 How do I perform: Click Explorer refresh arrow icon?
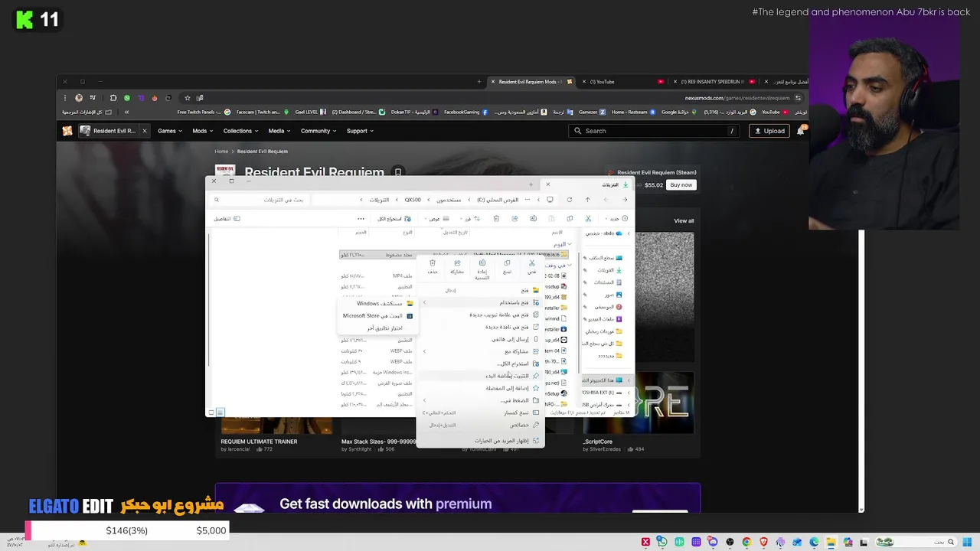click(569, 200)
